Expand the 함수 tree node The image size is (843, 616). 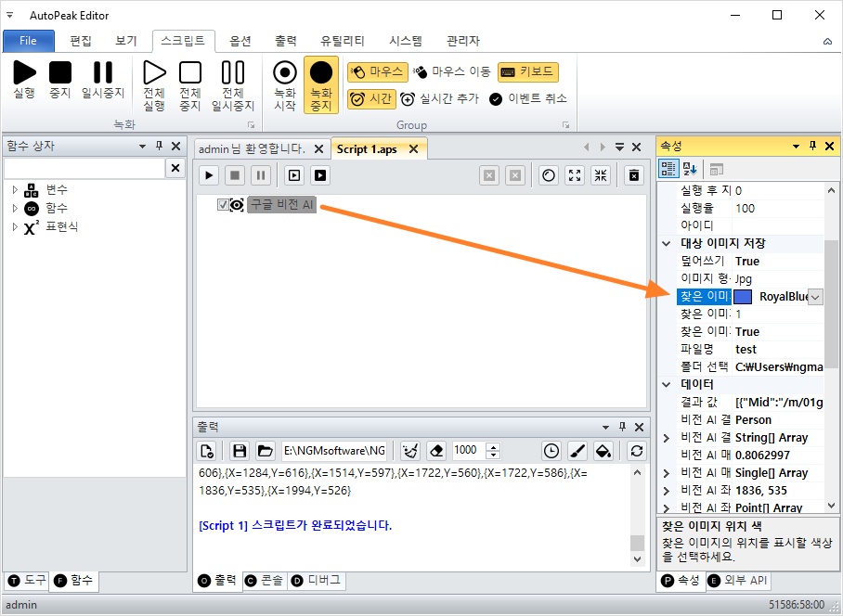pyautogui.click(x=15, y=208)
